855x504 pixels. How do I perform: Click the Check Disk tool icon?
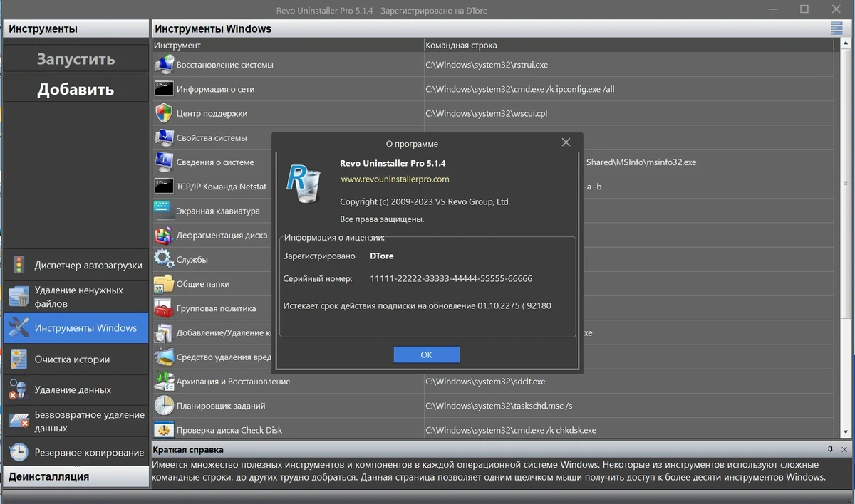164,430
